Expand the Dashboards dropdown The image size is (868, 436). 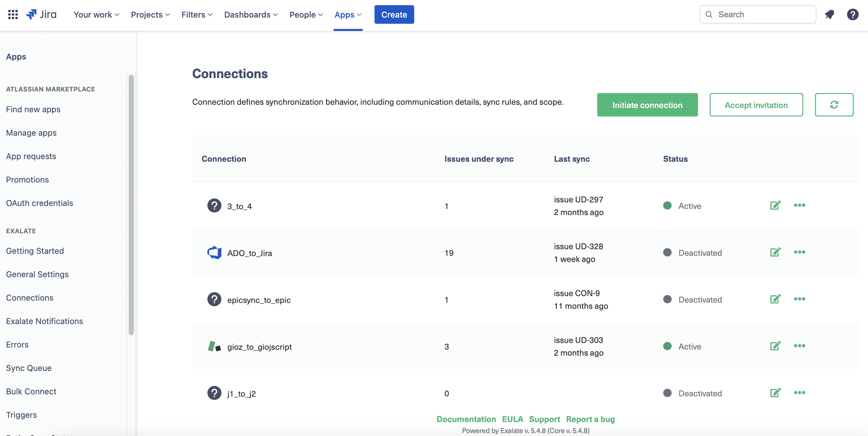click(251, 15)
